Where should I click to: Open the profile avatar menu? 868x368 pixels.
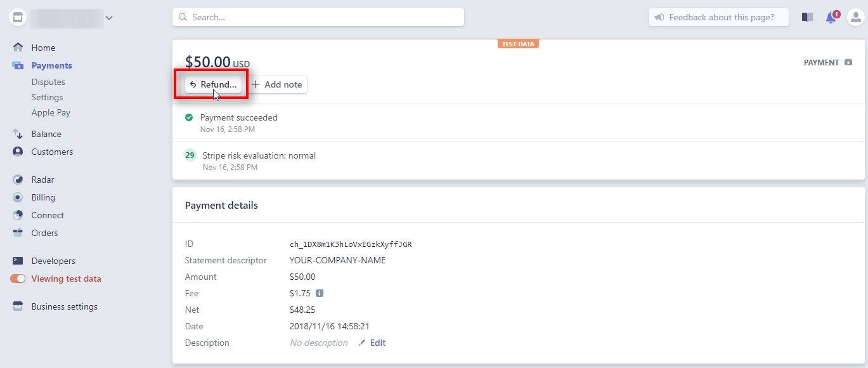pyautogui.click(x=855, y=17)
